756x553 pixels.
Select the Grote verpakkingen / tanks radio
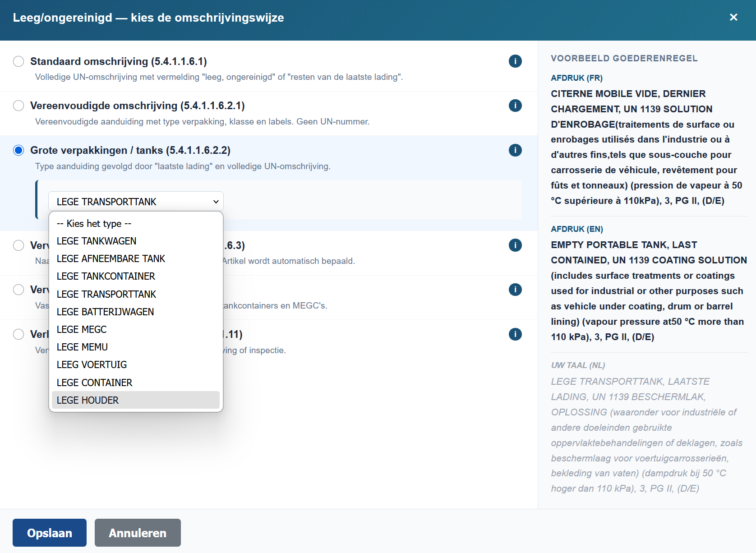pos(18,150)
